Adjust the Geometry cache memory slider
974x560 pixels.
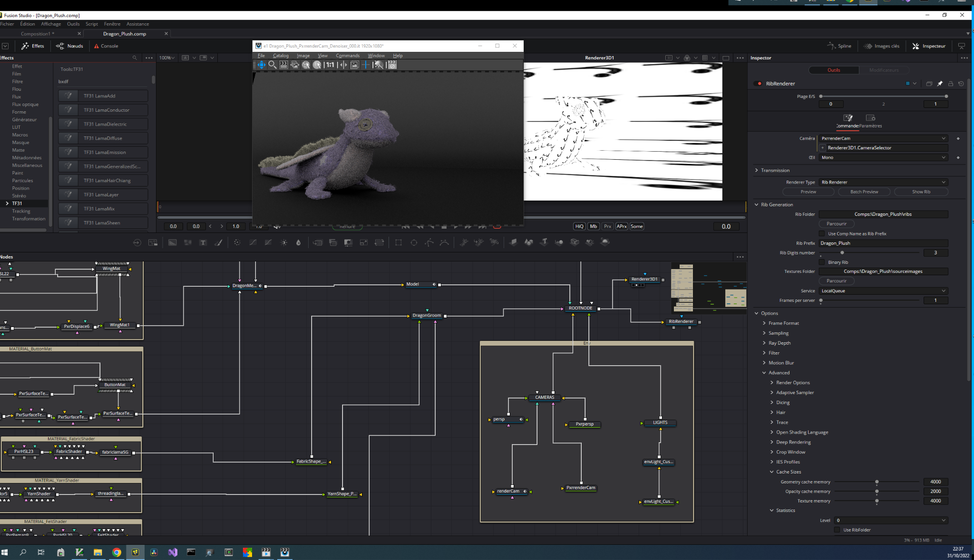[x=877, y=482]
